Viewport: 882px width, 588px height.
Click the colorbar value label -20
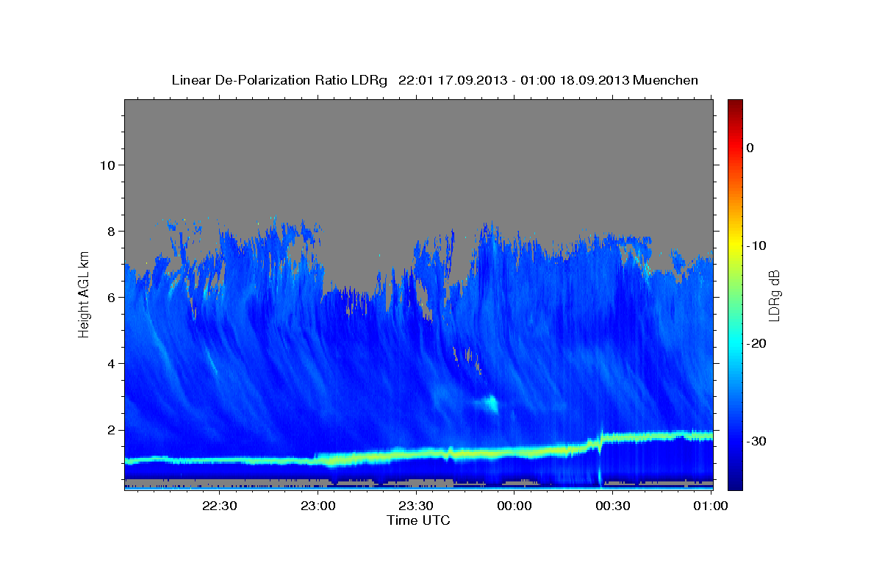click(x=756, y=343)
